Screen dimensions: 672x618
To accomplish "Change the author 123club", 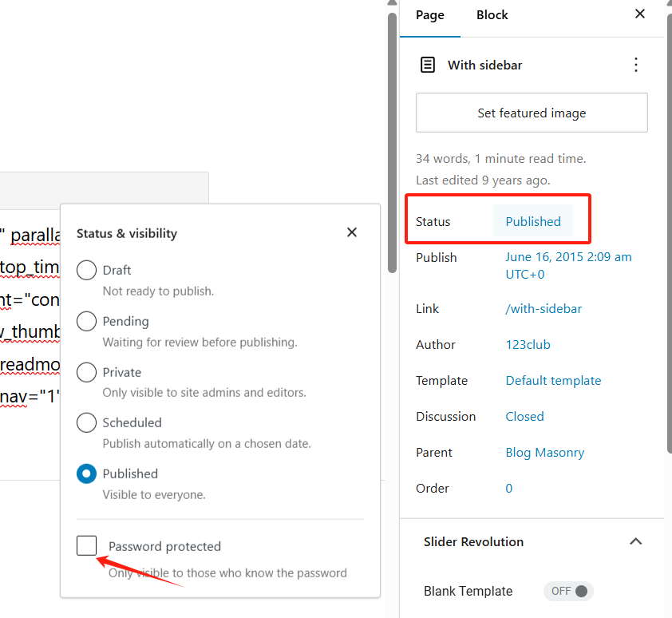I will pos(528,344).
